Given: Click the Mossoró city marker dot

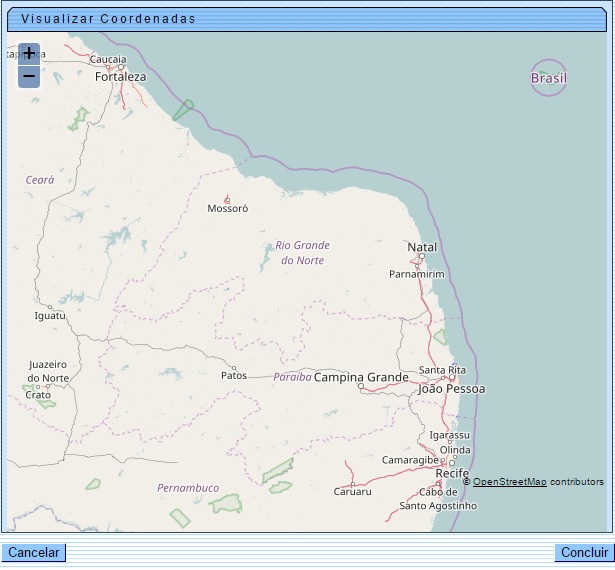Looking at the screenshot, I should 227,199.
